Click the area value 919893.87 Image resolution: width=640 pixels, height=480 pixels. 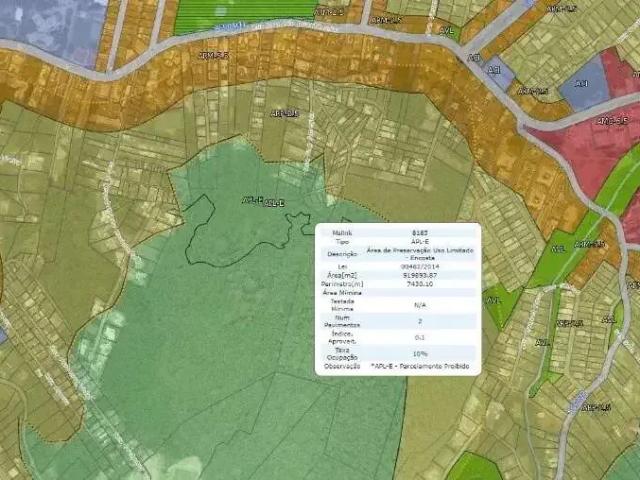(x=420, y=275)
